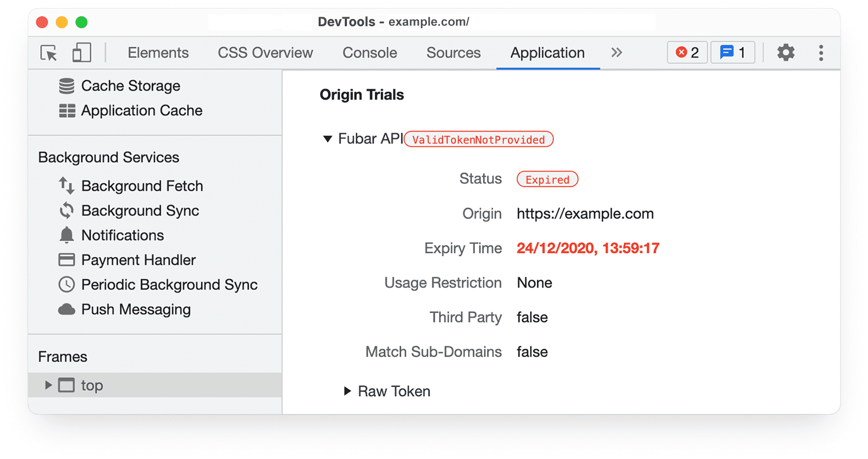
Task: Click the Application Cache grid icon
Action: coord(67,111)
